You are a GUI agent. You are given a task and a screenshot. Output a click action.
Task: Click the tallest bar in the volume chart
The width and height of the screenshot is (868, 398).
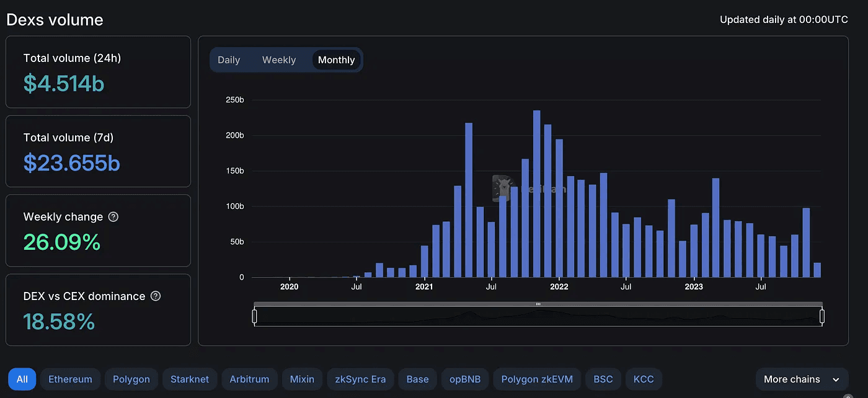[x=537, y=192]
